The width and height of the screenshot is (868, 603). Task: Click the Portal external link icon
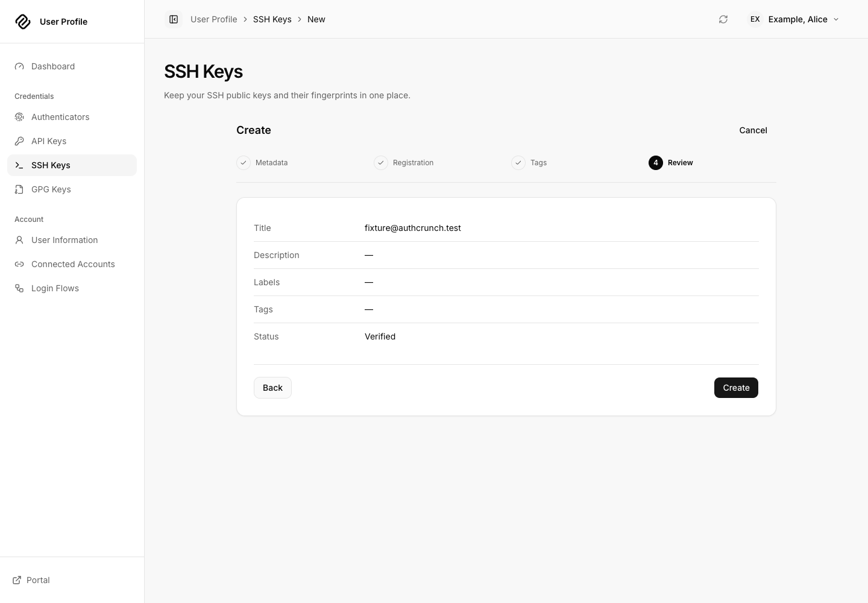coord(17,580)
